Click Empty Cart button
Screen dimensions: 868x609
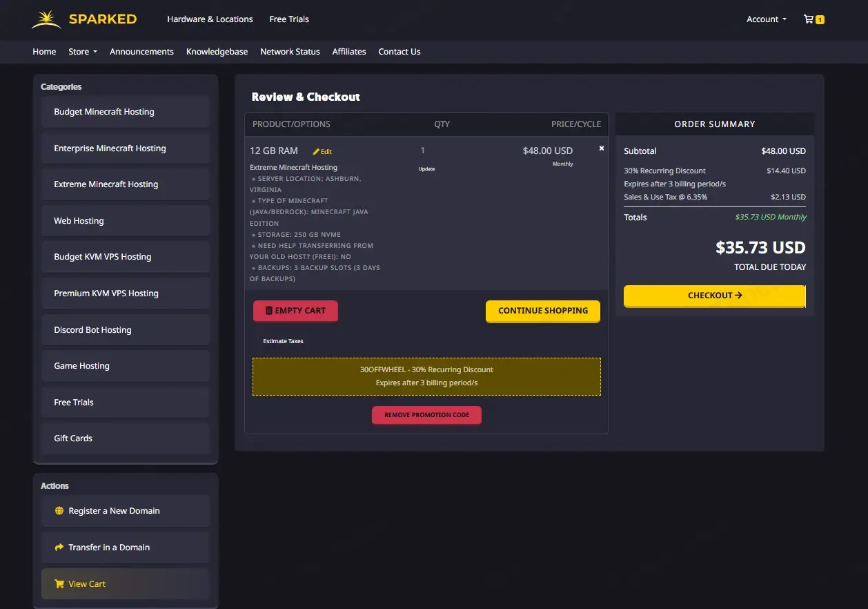(x=295, y=311)
